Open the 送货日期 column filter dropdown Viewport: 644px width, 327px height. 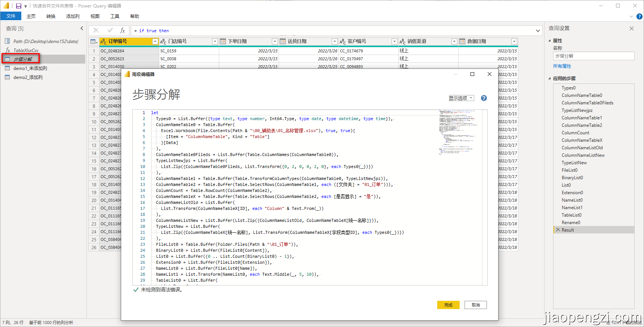click(335, 42)
